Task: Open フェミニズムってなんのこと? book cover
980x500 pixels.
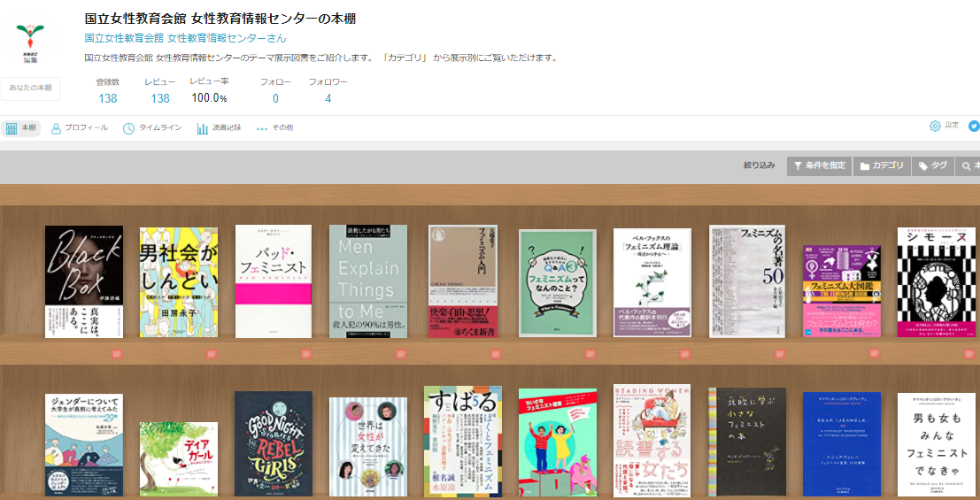Action: pyautogui.click(x=558, y=284)
